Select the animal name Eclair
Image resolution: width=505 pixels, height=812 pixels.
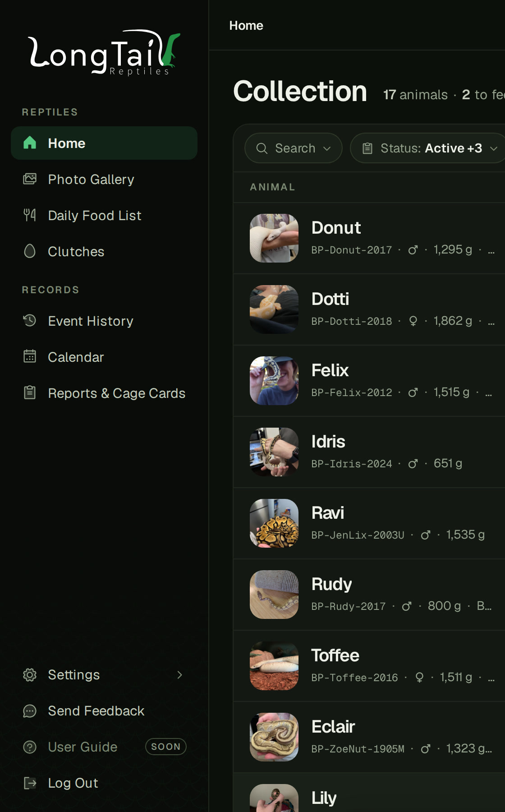click(x=333, y=727)
